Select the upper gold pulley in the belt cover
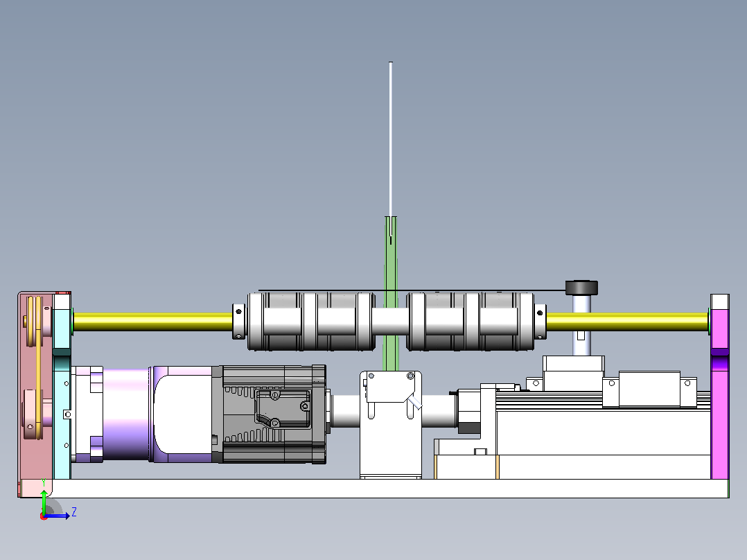The height and width of the screenshot is (560, 747). [35, 322]
